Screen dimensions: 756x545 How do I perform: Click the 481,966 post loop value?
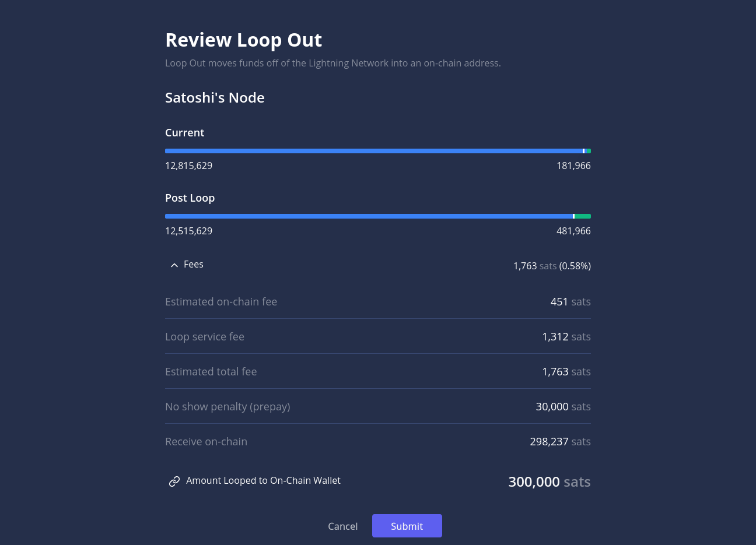tap(573, 231)
